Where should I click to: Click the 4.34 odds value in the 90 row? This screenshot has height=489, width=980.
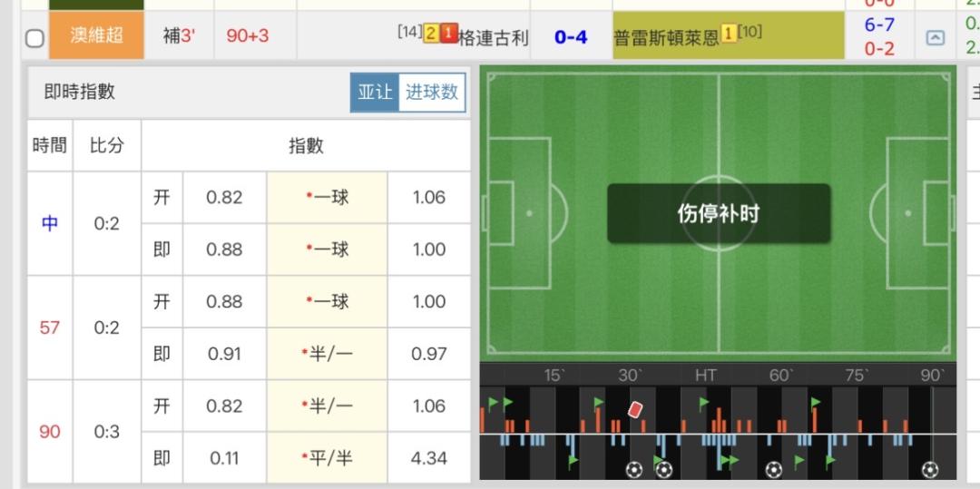click(x=428, y=458)
